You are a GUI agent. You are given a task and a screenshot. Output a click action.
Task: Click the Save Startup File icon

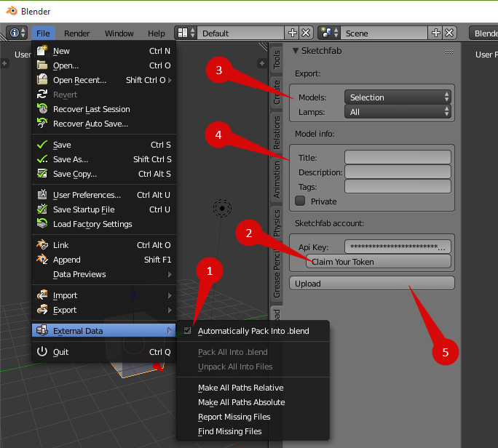pos(42,209)
